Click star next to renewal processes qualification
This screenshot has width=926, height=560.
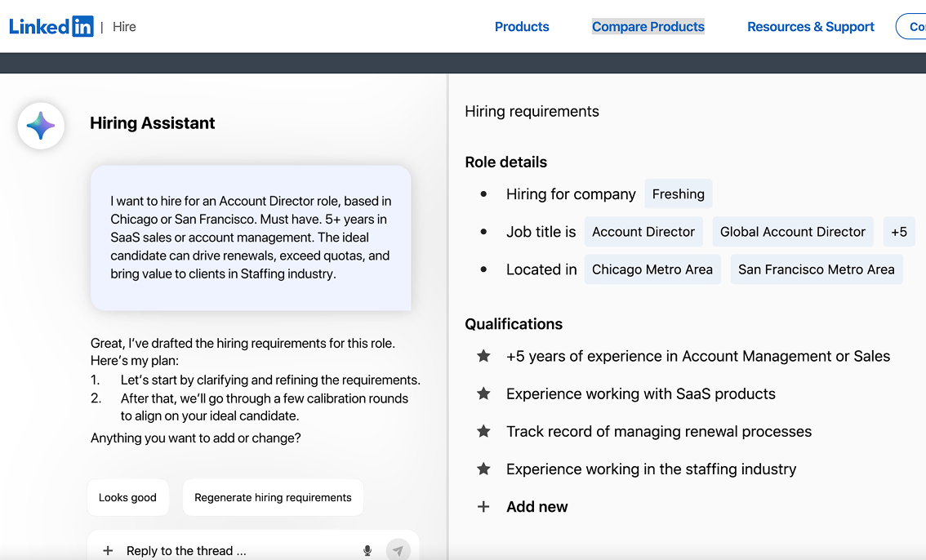click(x=483, y=431)
